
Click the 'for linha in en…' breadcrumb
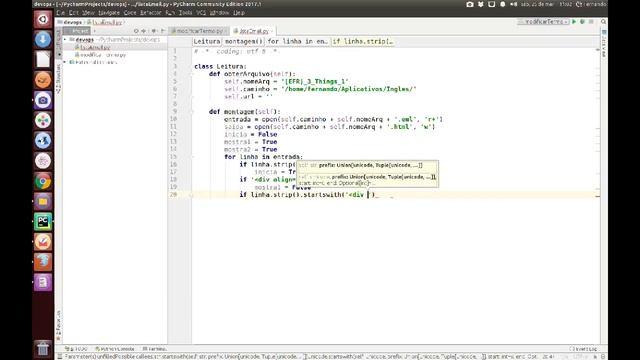pos(298,41)
